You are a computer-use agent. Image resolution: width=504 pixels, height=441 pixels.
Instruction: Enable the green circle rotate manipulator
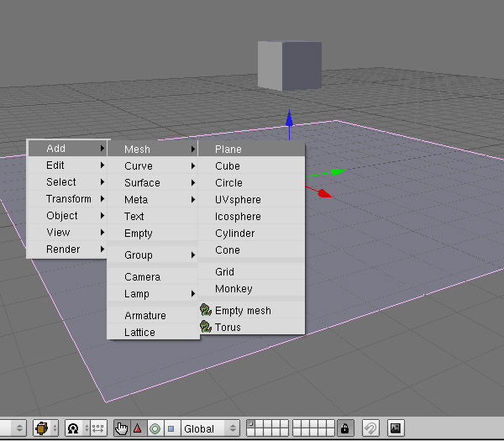coord(155,428)
